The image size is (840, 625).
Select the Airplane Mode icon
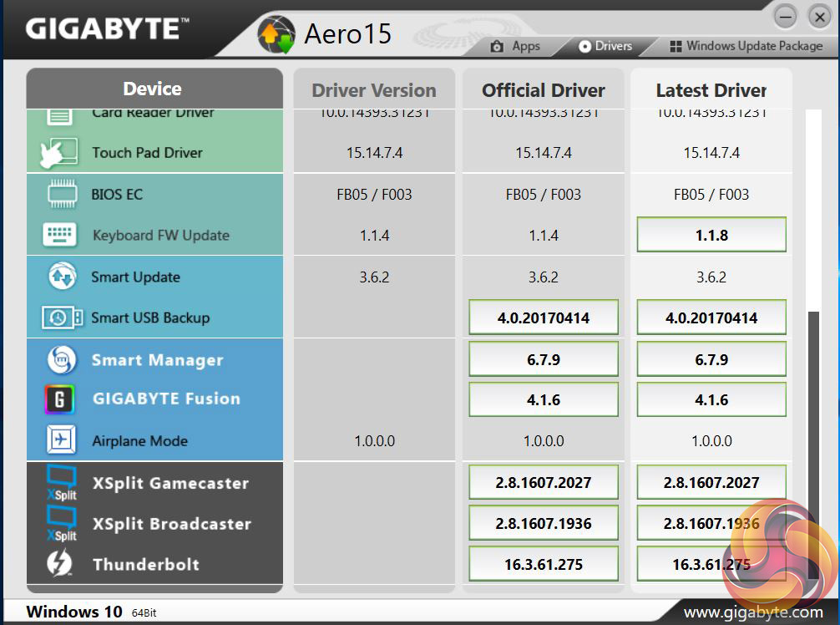pyautogui.click(x=60, y=441)
